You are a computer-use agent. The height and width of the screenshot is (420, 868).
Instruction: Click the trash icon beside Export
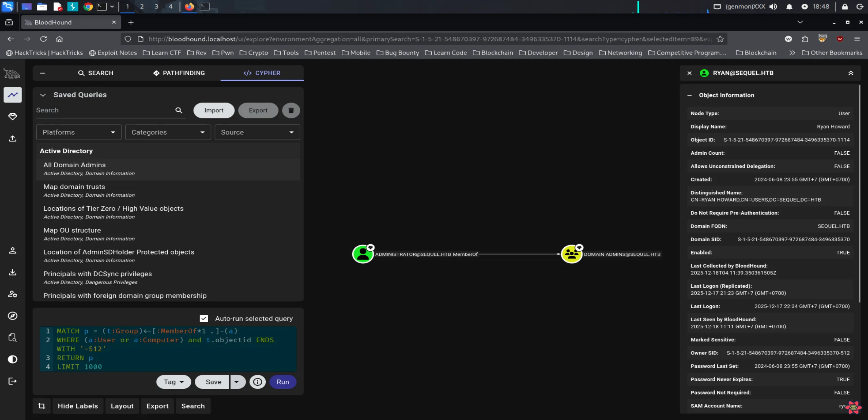tap(291, 110)
